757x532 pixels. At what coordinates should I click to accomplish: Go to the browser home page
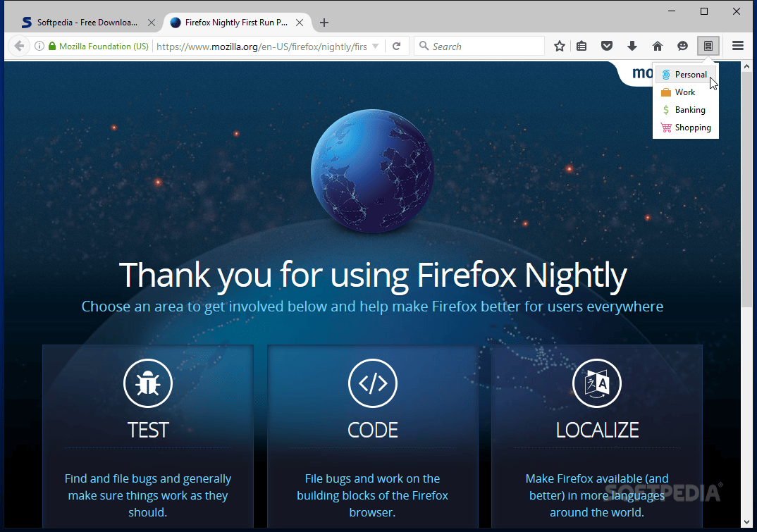pyautogui.click(x=658, y=46)
